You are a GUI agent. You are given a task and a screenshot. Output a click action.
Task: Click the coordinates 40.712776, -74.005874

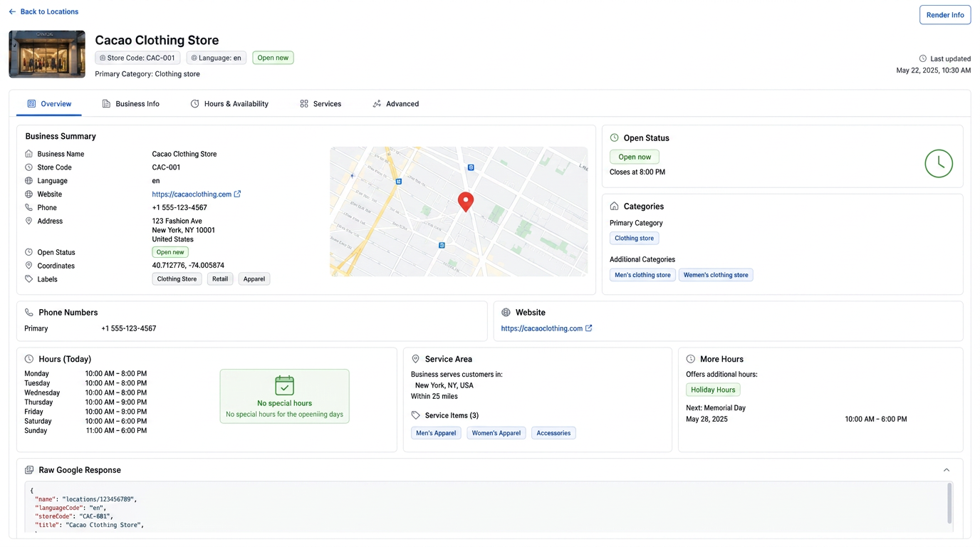coord(188,266)
